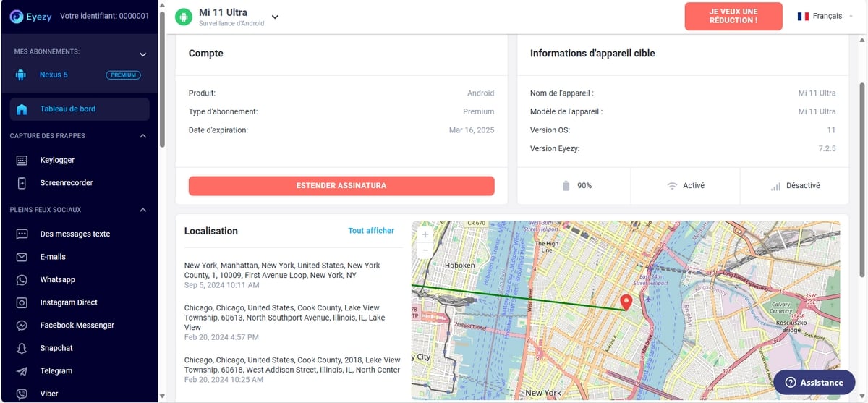This screenshot has width=868, height=403.
Task: Click the Eyezy logo icon
Action: point(17,16)
